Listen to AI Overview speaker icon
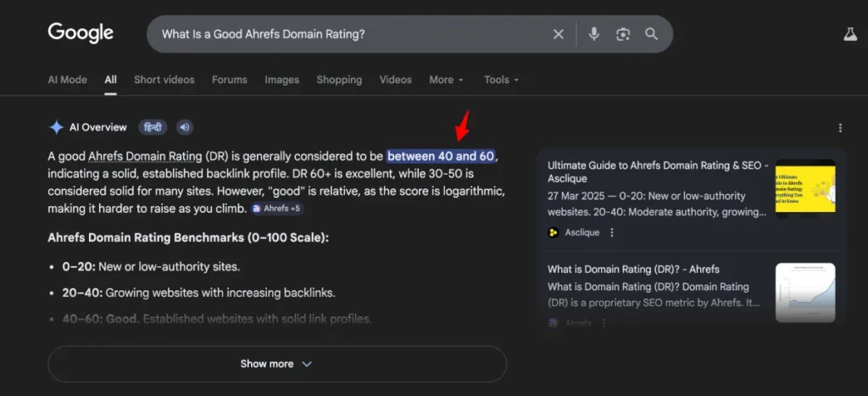This screenshot has height=396, width=868. click(185, 127)
